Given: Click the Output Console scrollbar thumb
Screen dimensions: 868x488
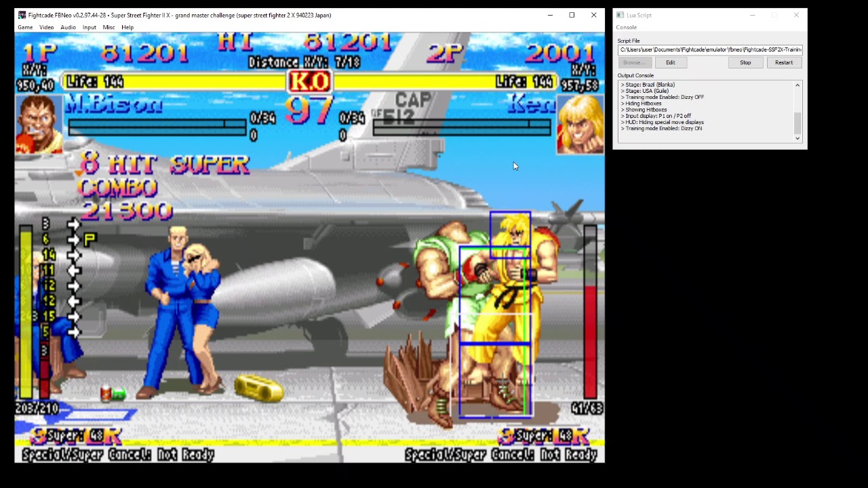Looking at the screenshot, I should pyautogui.click(x=797, y=123).
